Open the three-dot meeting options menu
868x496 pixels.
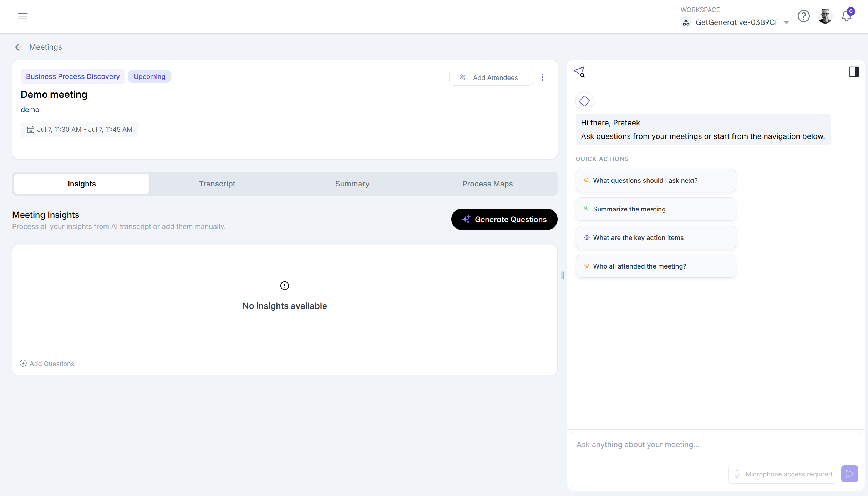[x=542, y=77]
